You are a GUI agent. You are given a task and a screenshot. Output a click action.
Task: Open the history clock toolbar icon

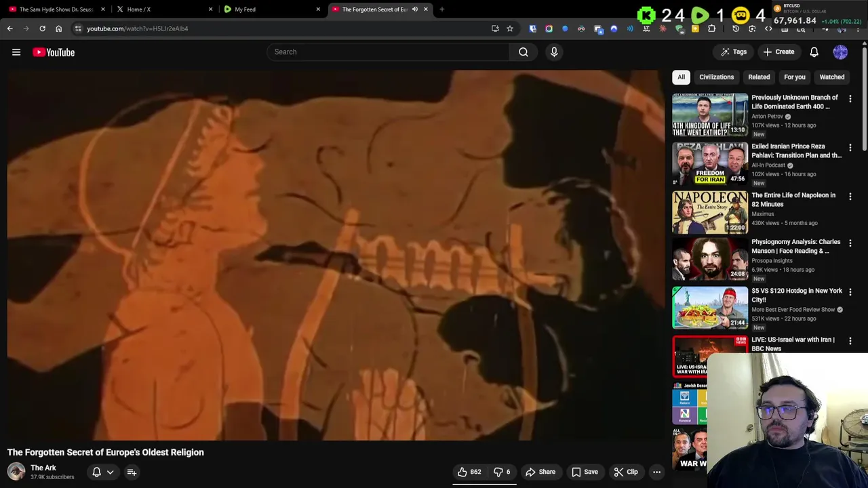pyautogui.click(x=736, y=28)
